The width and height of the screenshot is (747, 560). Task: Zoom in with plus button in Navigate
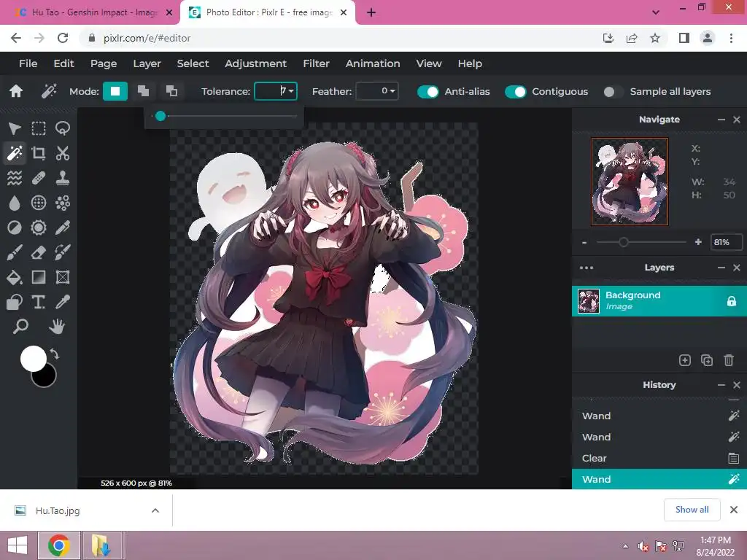tap(698, 242)
